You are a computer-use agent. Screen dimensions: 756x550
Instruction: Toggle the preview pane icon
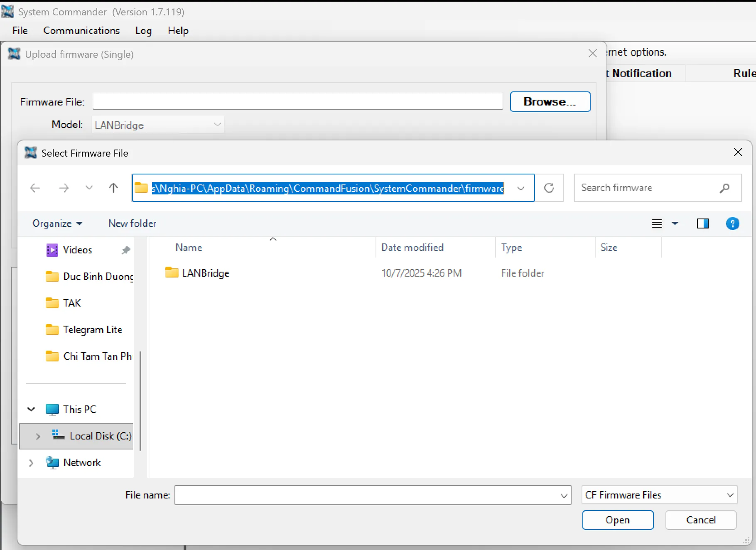tap(702, 224)
